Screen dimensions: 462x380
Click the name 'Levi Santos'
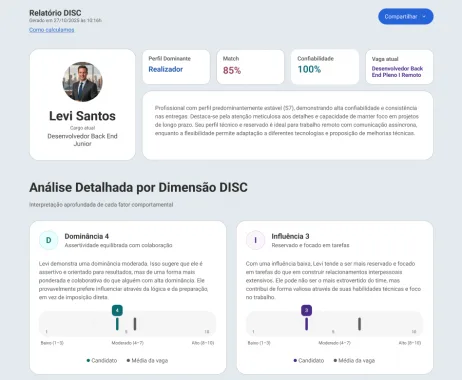point(82,116)
